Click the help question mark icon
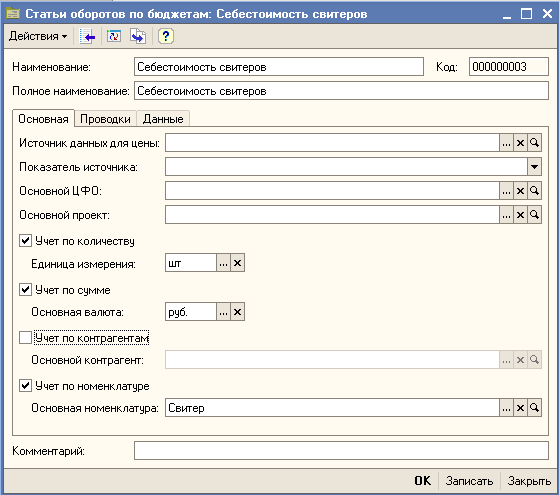This screenshot has width=559, height=495. (166, 36)
